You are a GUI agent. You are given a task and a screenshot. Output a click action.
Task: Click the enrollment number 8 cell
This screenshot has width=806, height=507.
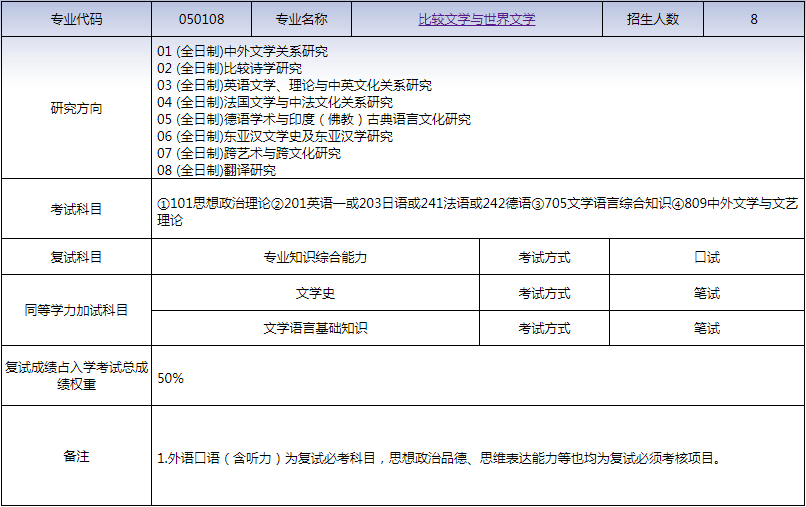[x=753, y=19]
